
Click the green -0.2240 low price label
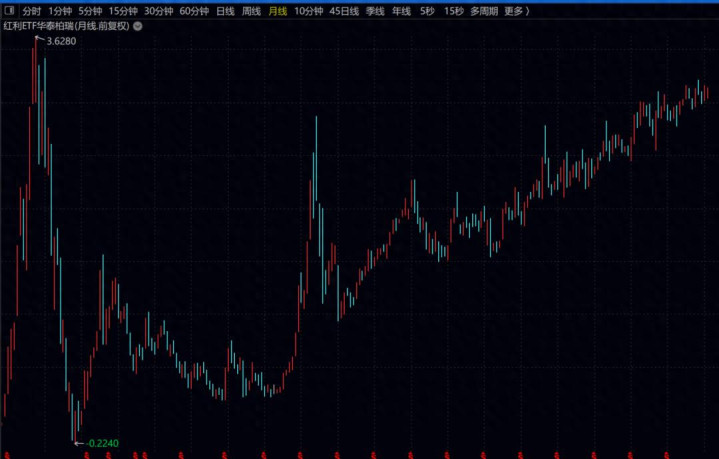pyautogui.click(x=102, y=443)
